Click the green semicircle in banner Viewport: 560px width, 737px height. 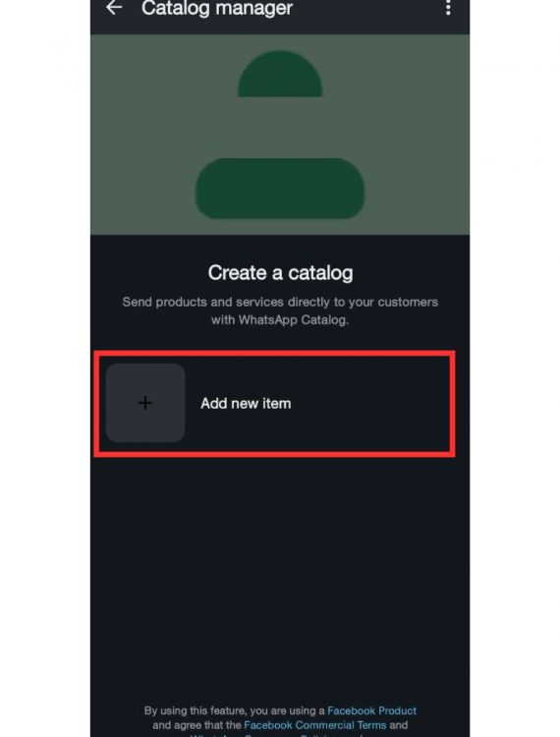[x=280, y=75]
